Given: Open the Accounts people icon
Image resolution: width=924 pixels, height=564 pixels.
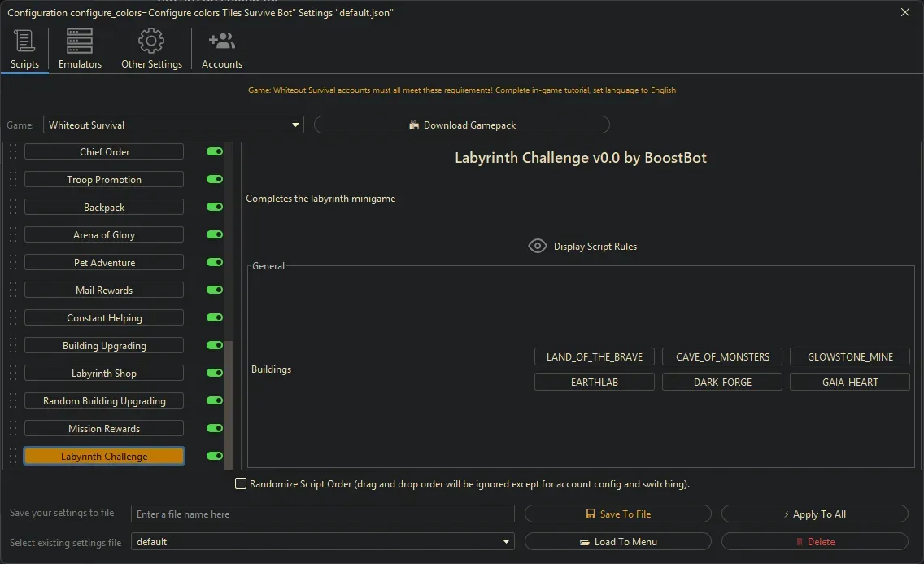Looking at the screenshot, I should [x=221, y=42].
